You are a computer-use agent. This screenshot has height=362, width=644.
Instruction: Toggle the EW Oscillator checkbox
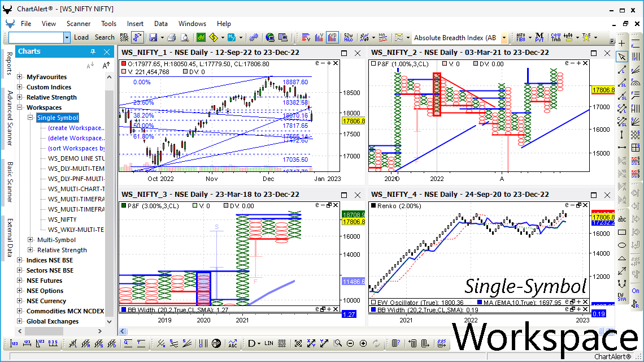(373, 303)
